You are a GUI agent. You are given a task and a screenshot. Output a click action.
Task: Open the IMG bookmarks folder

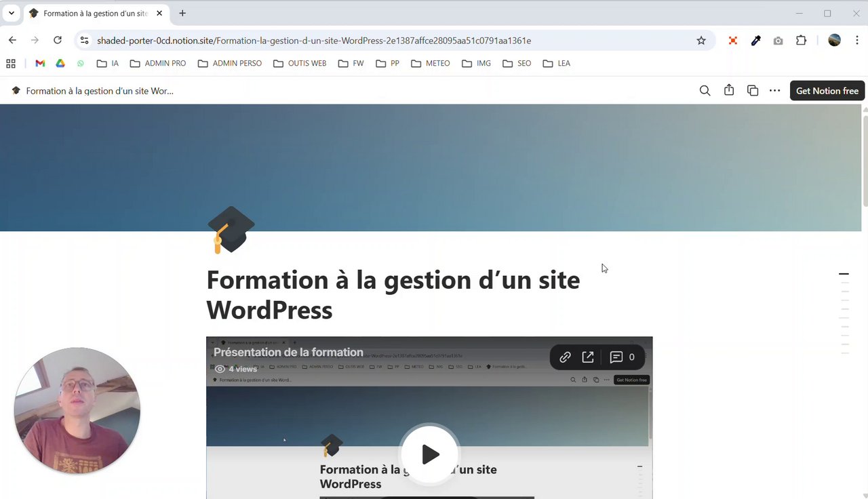477,63
